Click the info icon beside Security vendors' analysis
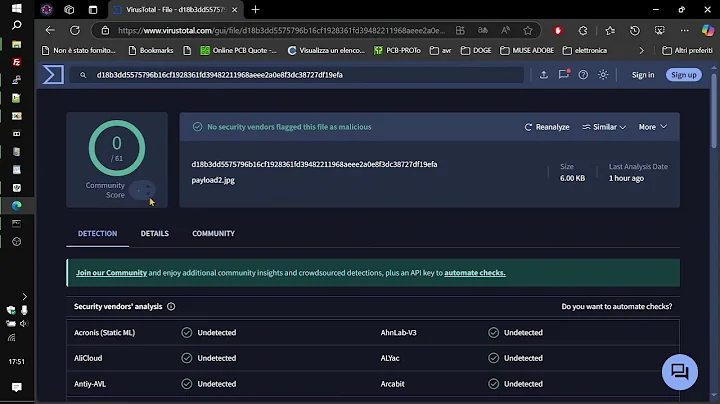 coord(171,306)
